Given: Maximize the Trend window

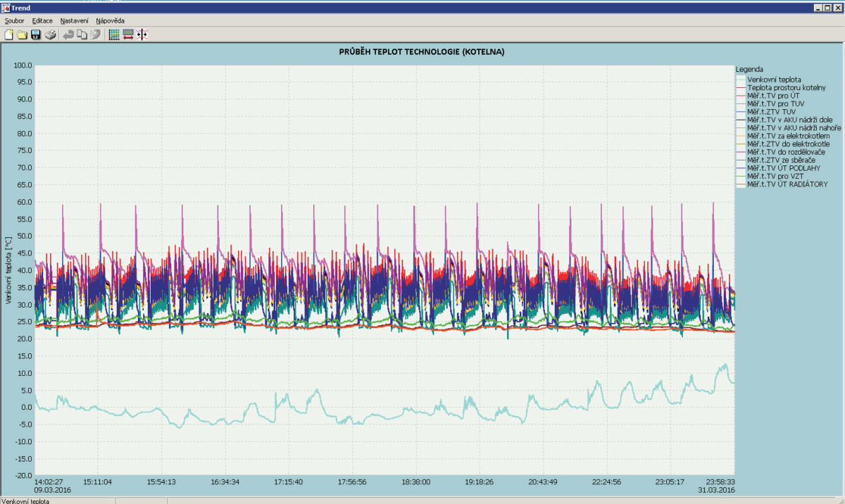Looking at the screenshot, I should tap(826, 7).
